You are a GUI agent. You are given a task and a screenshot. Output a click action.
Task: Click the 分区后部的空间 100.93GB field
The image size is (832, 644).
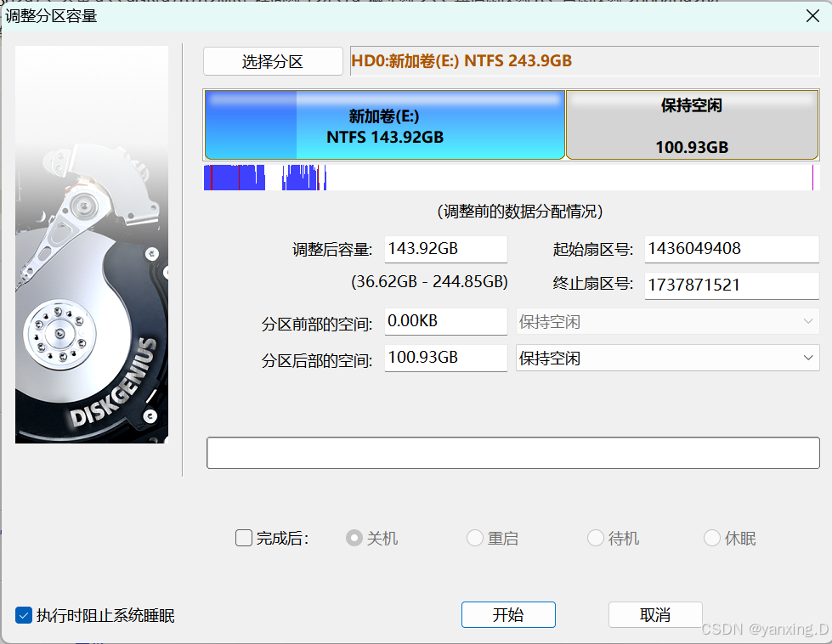[444, 358]
